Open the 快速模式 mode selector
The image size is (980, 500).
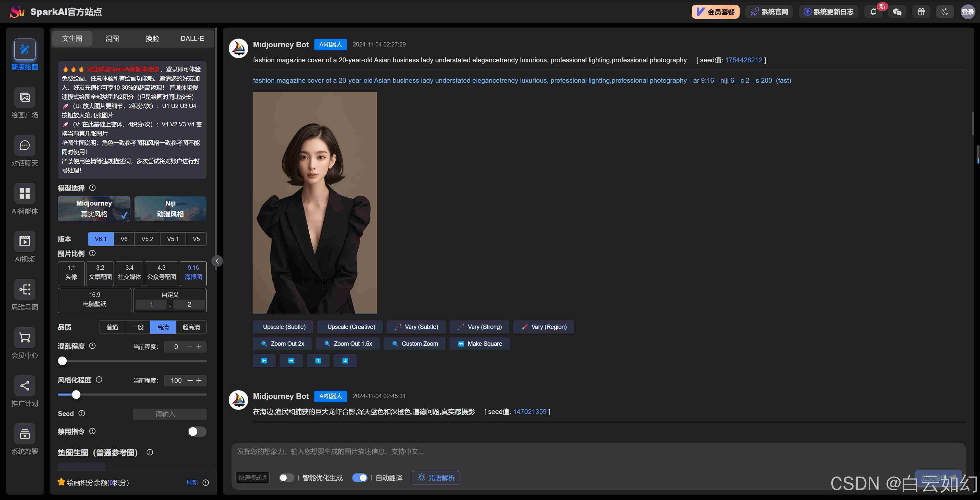point(252,478)
